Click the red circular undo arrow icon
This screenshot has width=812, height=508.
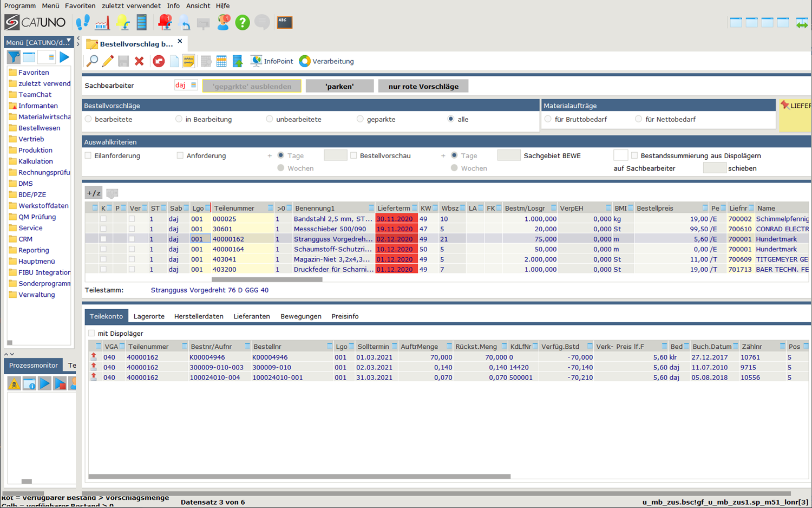[159, 61]
